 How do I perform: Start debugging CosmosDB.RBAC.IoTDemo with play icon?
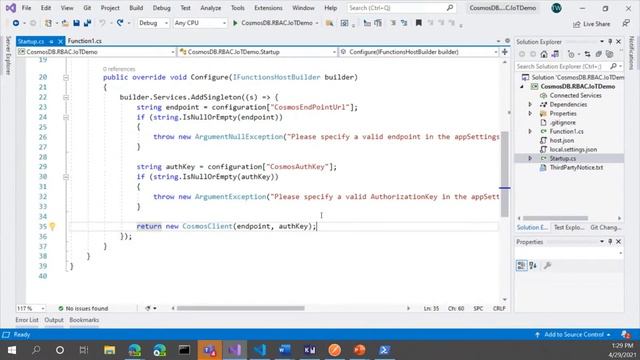tap(235, 23)
